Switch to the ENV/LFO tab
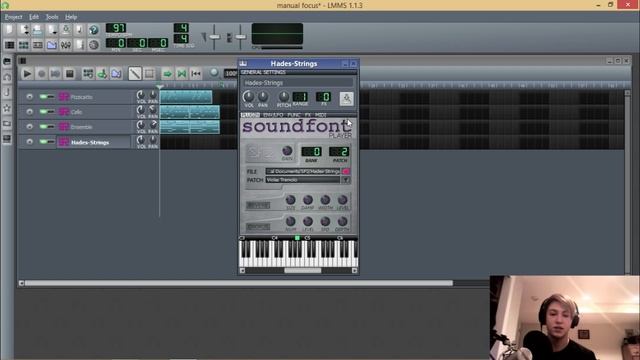This screenshot has height=360, width=640. [273, 115]
